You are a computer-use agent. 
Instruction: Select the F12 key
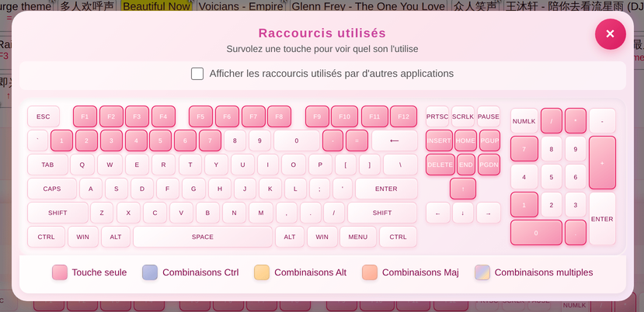(x=403, y=116)
